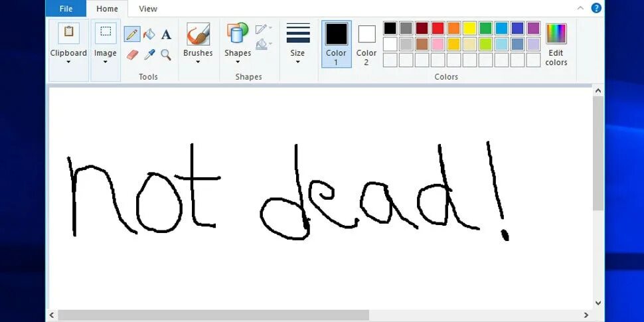Collapse the ribbon with the caret icon
Viewport: 644px width, 322px height.
580,8
